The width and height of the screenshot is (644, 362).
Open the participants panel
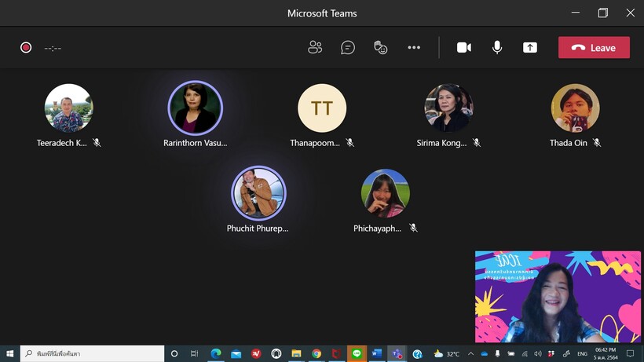[x=315, y=48]
